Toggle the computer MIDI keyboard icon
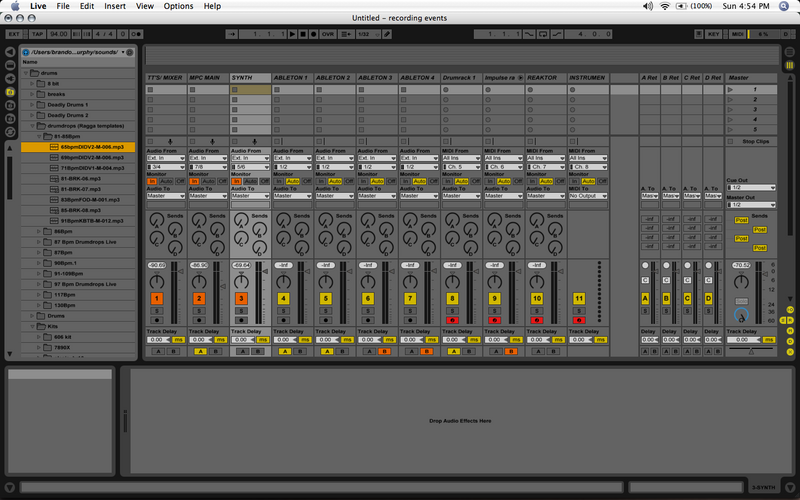This screenshot has width=800, height=500. click(x=698, y=34)
